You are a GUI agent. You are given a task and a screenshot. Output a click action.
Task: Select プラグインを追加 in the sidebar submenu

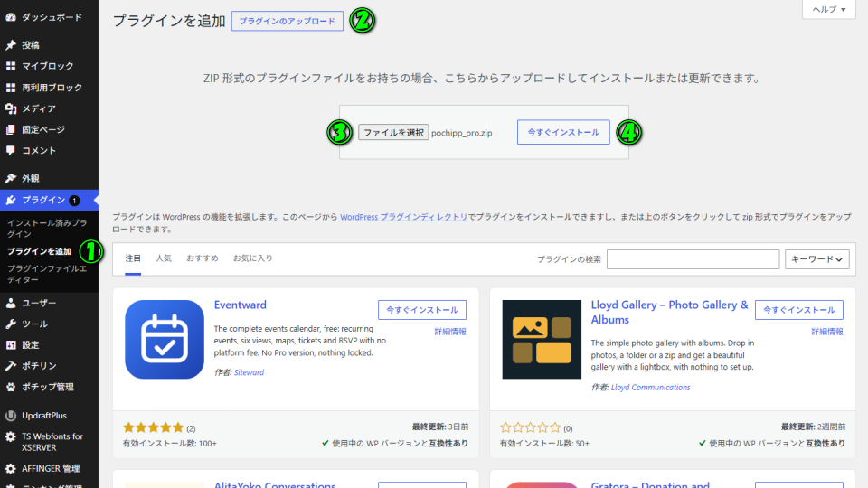(39, 251)
